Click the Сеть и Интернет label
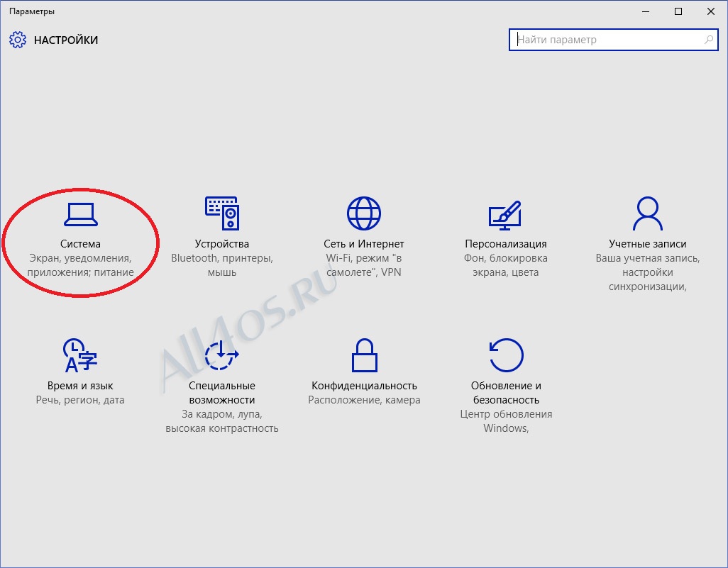The width and height of the screenshot is (728, 568). [x=364, y=244]
